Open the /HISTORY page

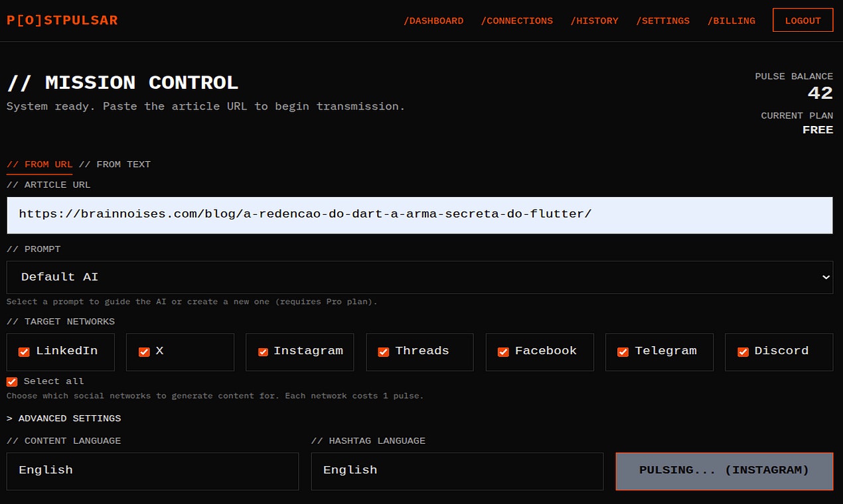pos(595,21)
